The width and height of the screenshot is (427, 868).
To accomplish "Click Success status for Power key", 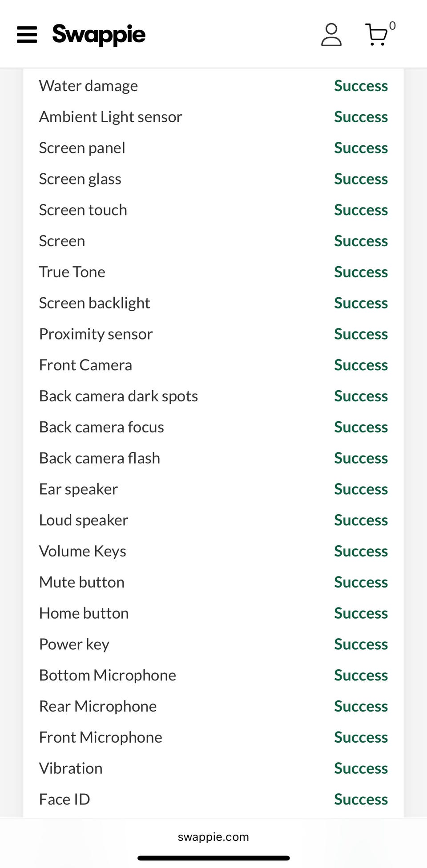I will tap(361, 644).
